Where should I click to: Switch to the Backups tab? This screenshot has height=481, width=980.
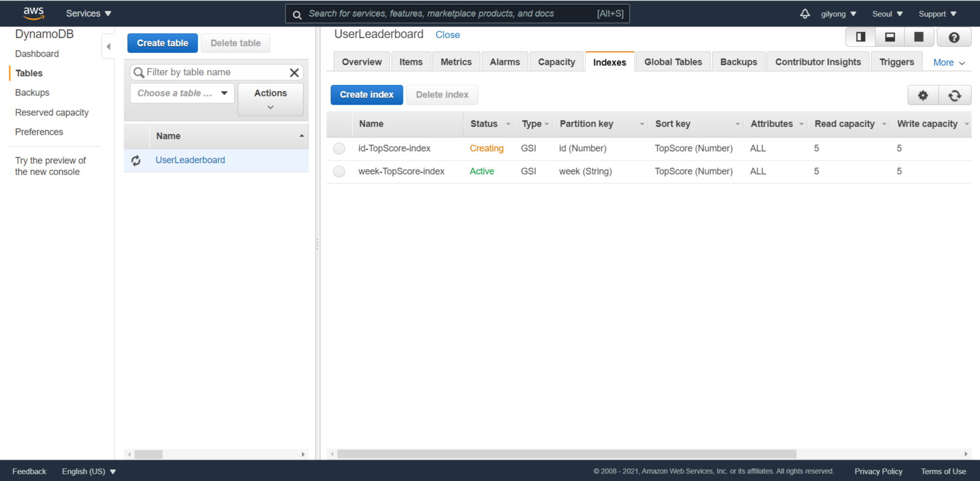[738, 62]
